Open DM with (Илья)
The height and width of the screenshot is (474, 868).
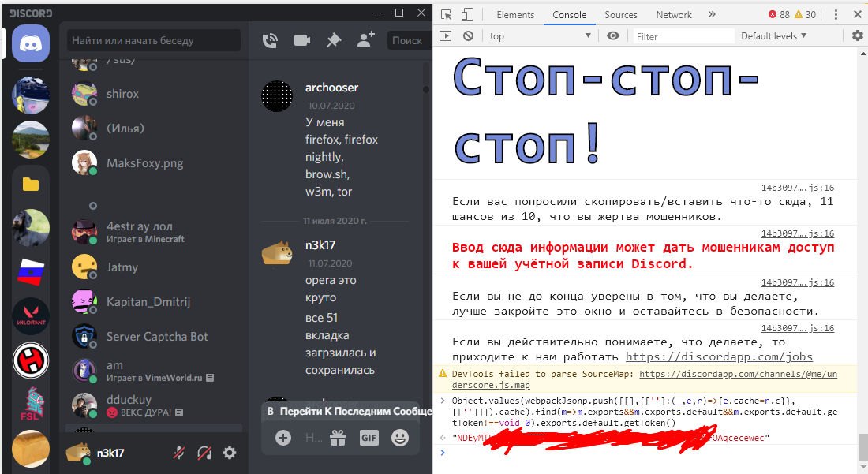[153, 129]
